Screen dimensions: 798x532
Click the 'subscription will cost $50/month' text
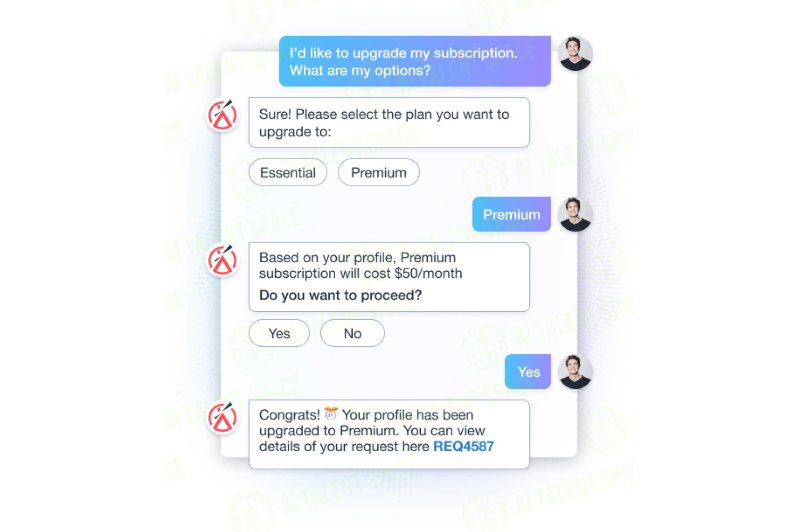point(361,273)
